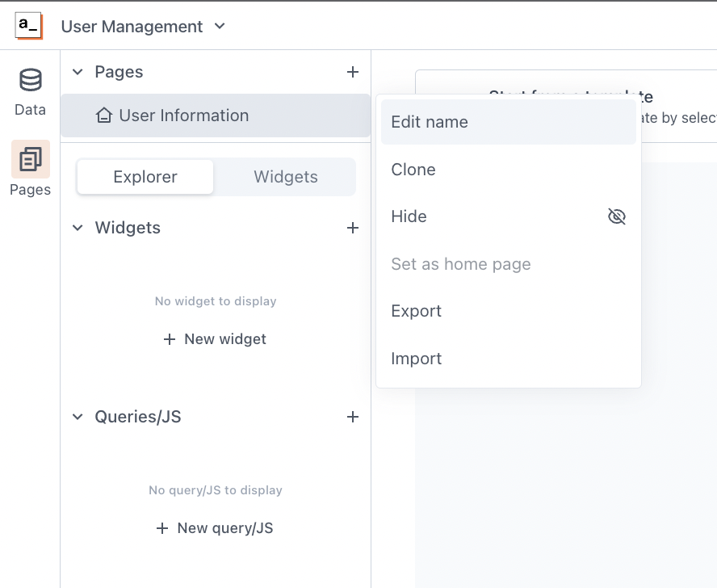This screenshot has width=717, height=588.
Task: Switch to the Widgets tab
Action: click(x=286, y=177)
